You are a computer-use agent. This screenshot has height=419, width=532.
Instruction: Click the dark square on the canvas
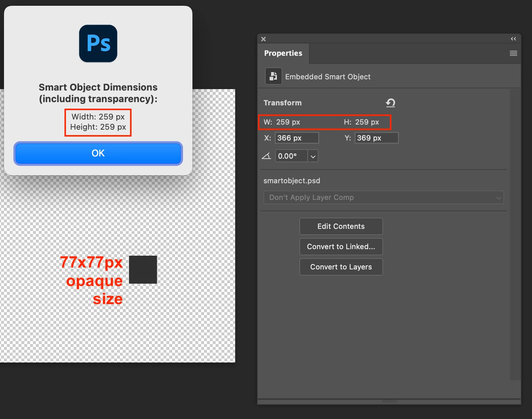click(x=143, y=269)
